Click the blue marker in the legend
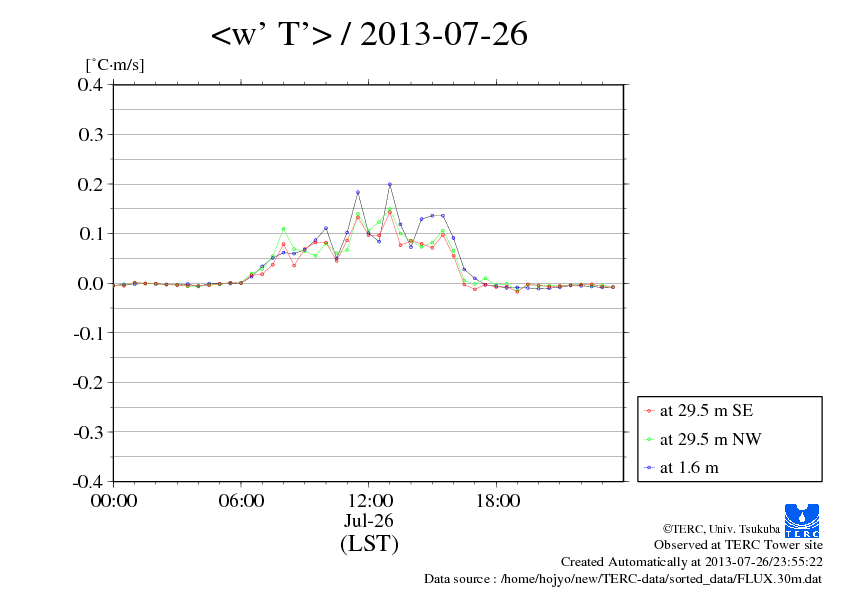 pos(649,468)
